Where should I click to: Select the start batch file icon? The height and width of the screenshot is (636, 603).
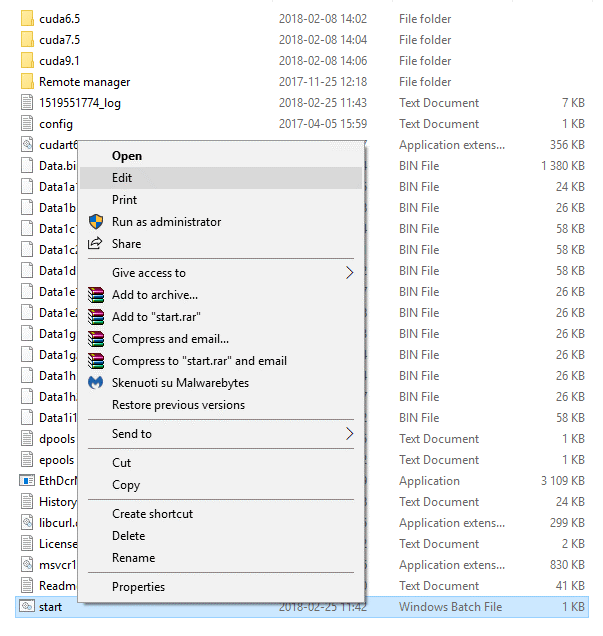[27, 607]
